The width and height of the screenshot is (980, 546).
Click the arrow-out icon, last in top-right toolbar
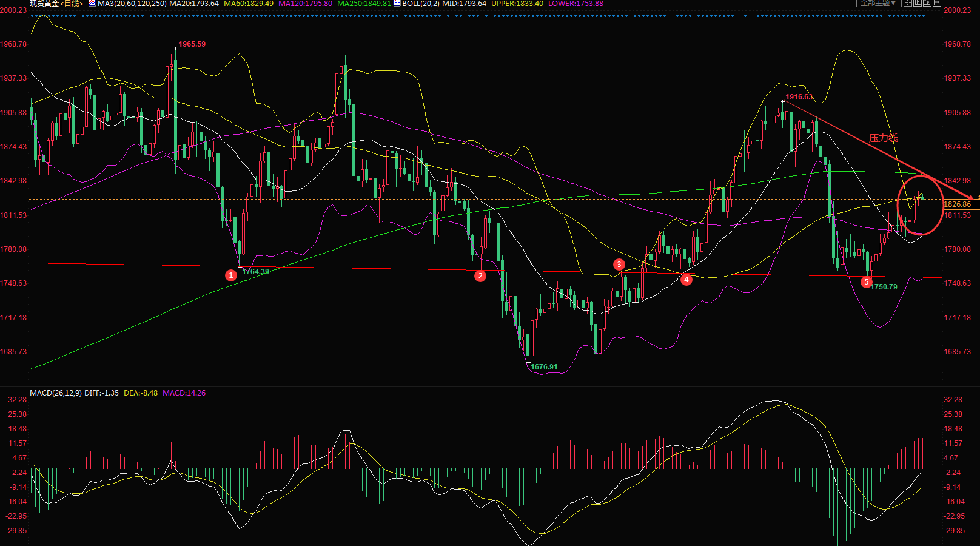click(937, 3)
